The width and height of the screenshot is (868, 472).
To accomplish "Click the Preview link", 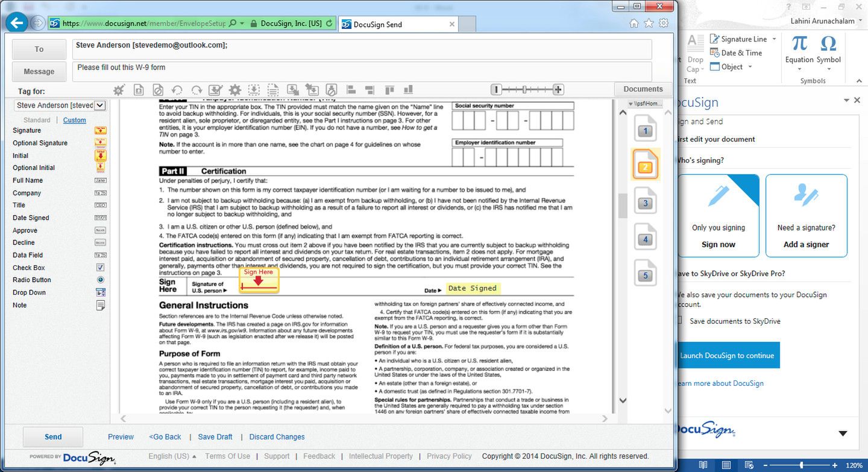I will pos(121,437).
